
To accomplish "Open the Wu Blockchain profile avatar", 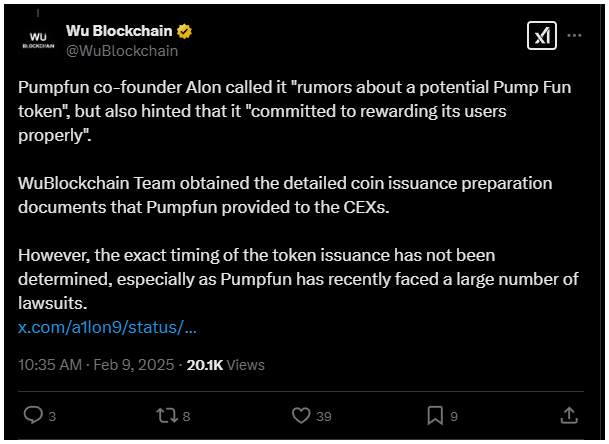I will tap(38, 40).
